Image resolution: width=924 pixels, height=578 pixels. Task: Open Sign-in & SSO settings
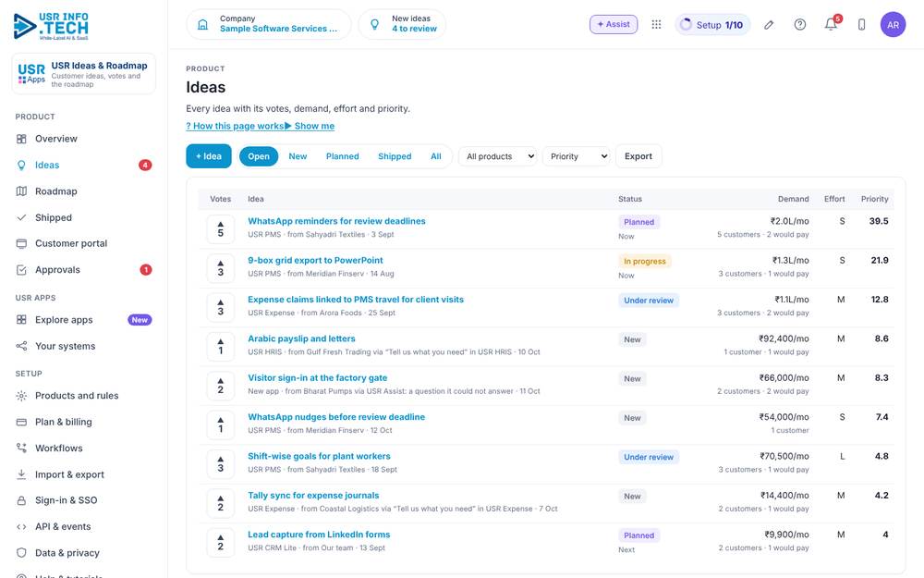point(84,500)
